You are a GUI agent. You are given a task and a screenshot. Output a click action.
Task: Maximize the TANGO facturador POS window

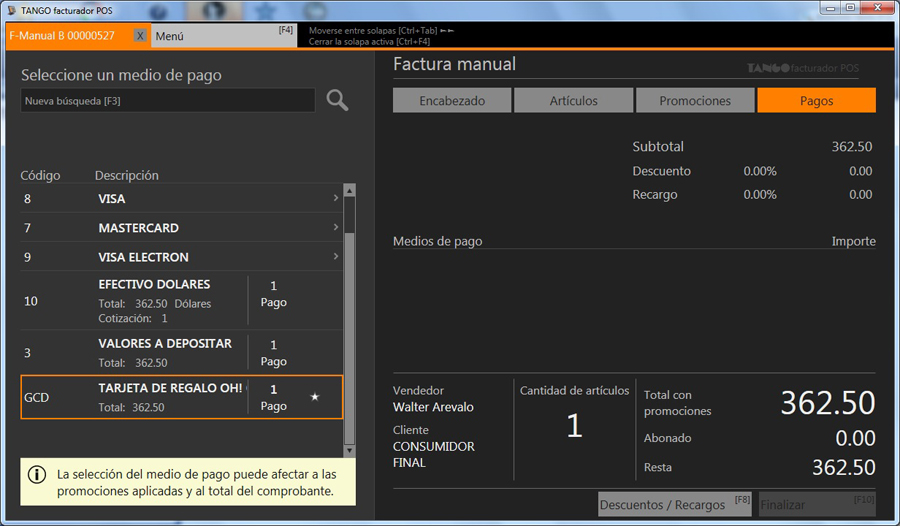pos(850,8)
